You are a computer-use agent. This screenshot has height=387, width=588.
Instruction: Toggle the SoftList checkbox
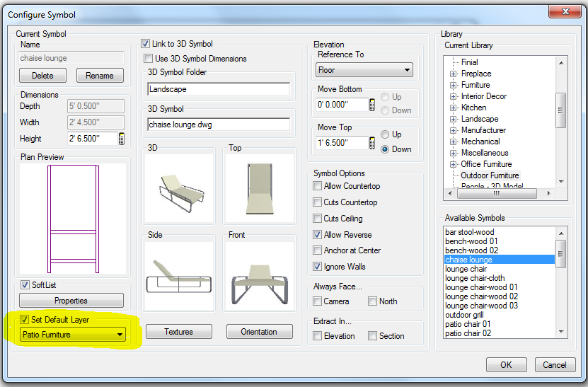(x=25, y=285)
